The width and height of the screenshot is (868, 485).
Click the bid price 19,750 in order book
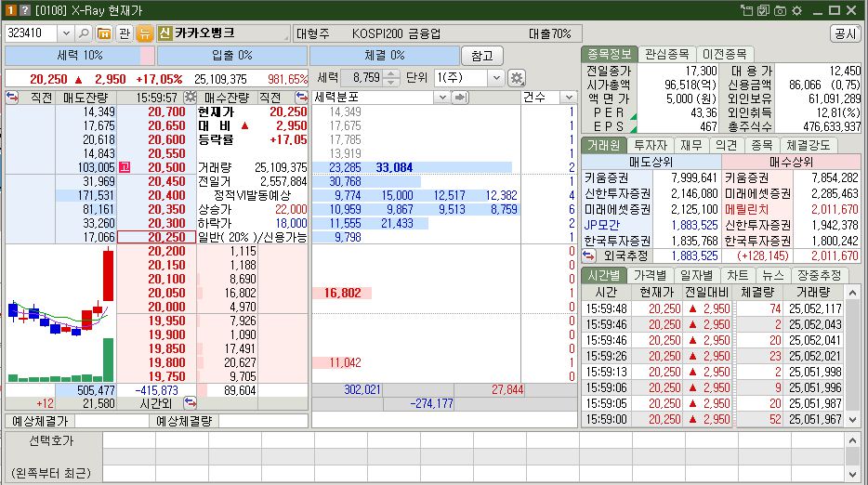(x=166, y=376)
